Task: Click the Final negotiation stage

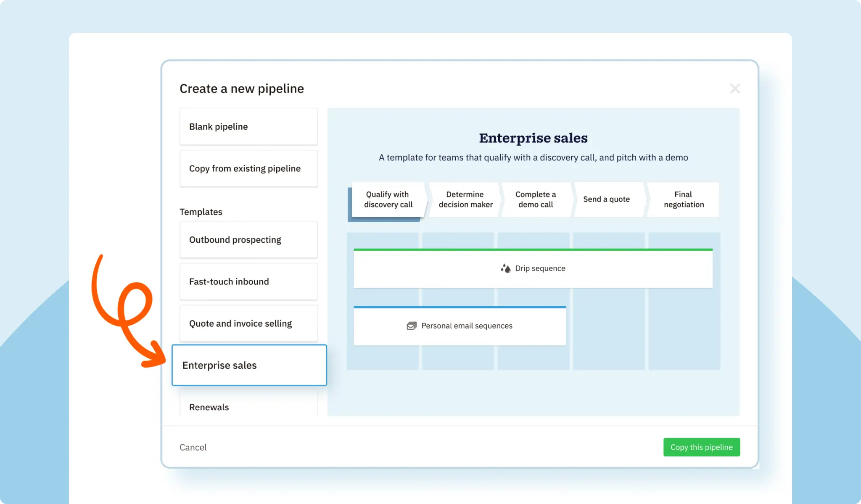Action: (x=684, y=199)
